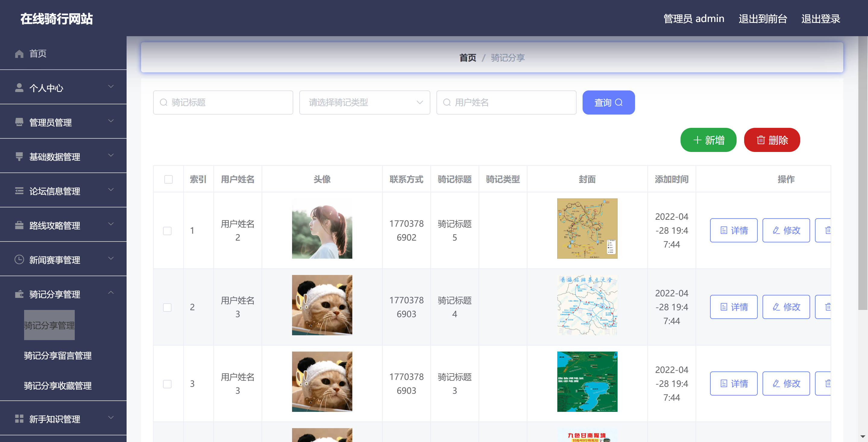The image size is (868, 442).
Task: Click the cat avatar in row 3
Action: (x=322, y=382)
